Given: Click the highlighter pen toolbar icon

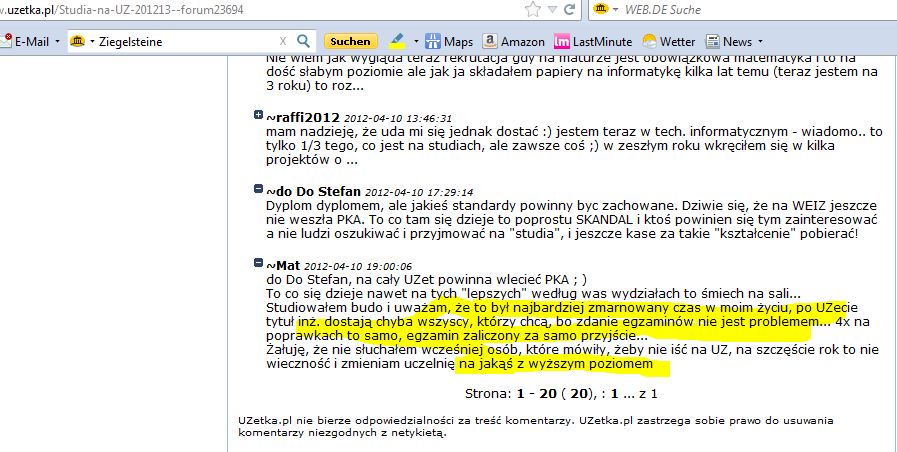Looking at the screenshot, I should (396, 42).
